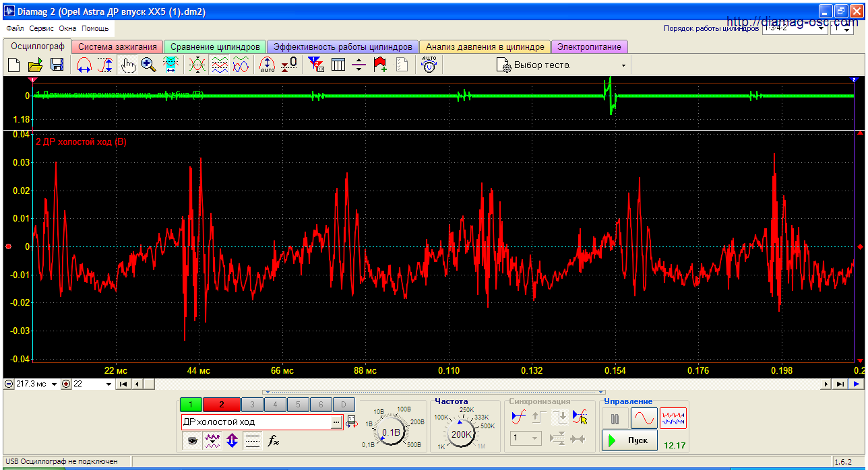The width and height of the screenshot is (868, 470).
Task: Open the Окна menu
Action: 67,29
